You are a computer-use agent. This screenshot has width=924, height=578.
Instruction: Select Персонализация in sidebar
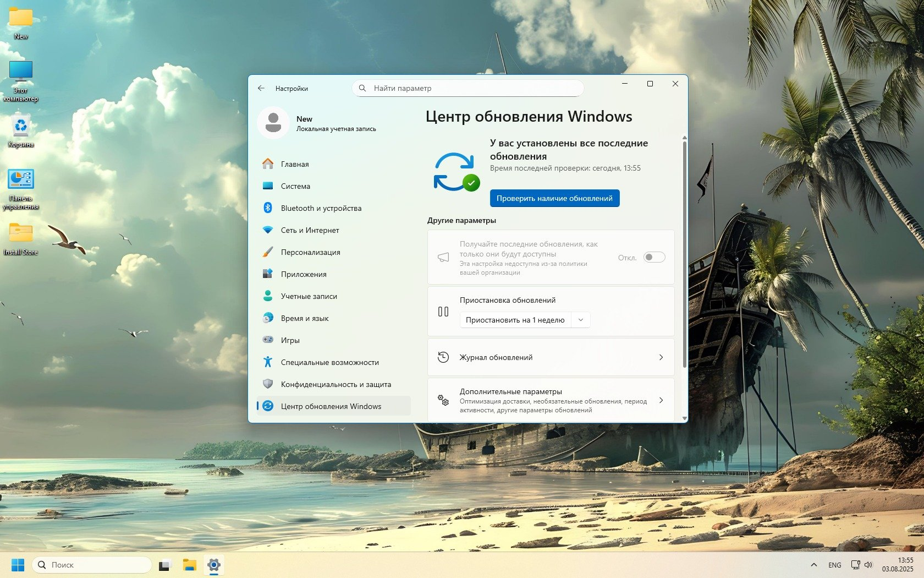[334, 252]
